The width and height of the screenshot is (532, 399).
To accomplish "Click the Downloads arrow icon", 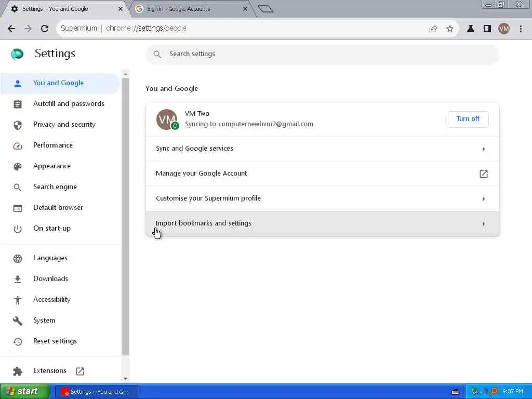I will (17, 279).
